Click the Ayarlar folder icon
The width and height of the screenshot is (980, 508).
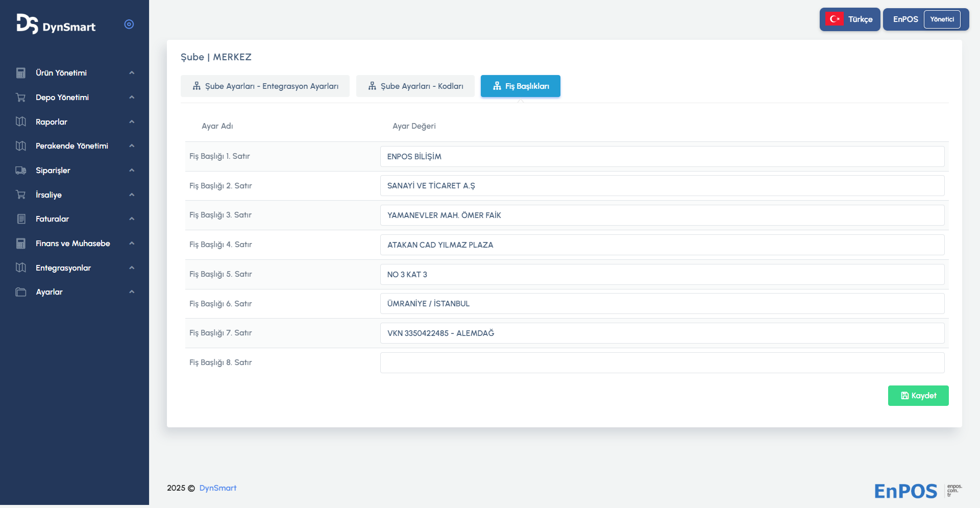tap(21, 292)
